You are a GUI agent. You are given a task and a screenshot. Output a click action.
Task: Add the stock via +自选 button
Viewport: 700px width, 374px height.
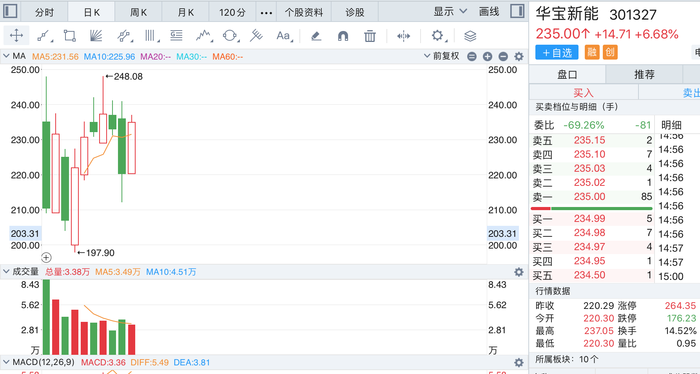(x=557, y=53)
